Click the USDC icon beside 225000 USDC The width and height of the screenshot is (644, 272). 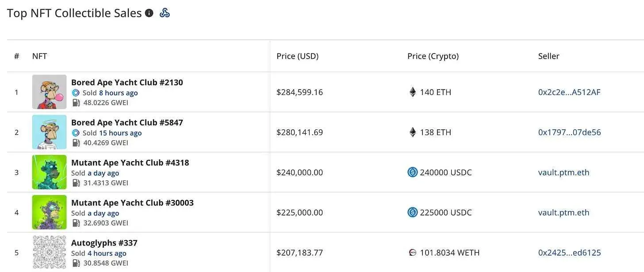click(413, 212)
